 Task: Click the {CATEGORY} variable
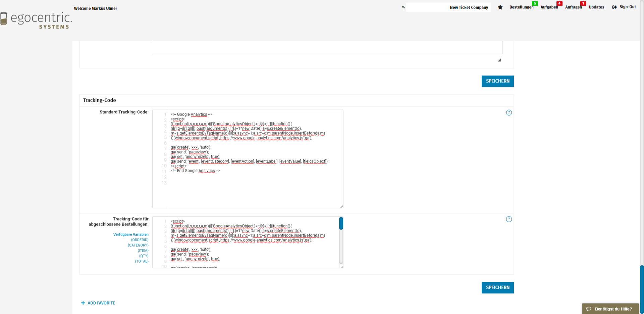tap(138, 245)
